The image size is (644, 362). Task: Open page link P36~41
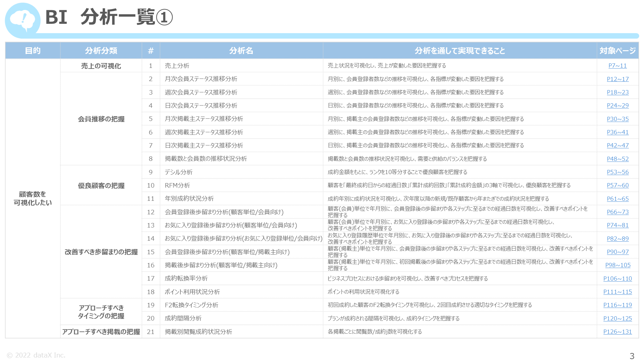click(x=618, y=132)
